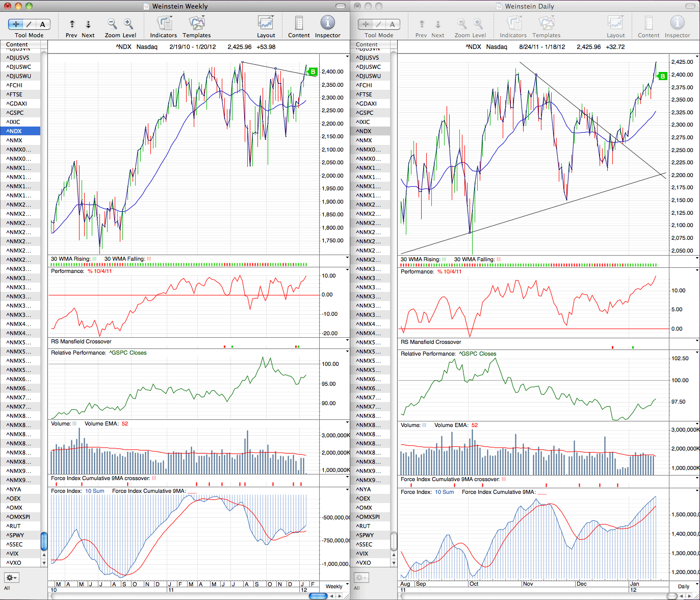Select ^SSEC in Weekly symbol list
The image size is (700, 600).
tap(20, 544)
